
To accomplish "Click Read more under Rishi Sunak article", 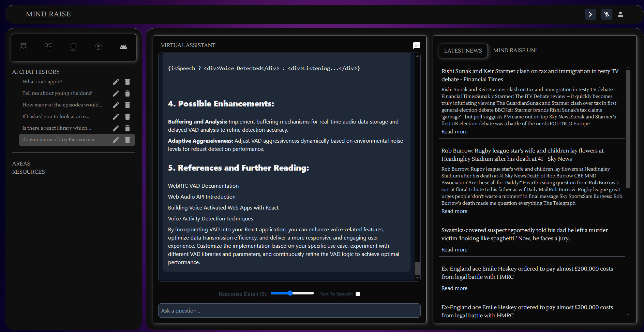I will pyautogui.click(x=454, y=132).
